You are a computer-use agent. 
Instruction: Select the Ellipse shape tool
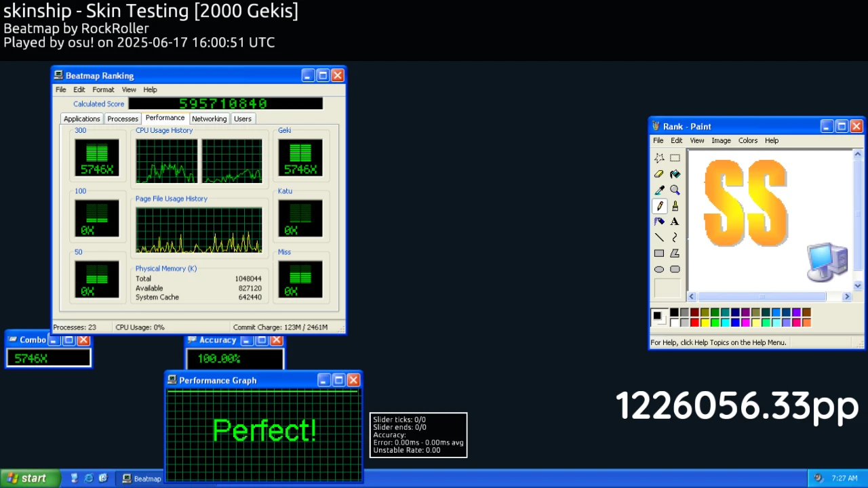(x=658, y=269)
